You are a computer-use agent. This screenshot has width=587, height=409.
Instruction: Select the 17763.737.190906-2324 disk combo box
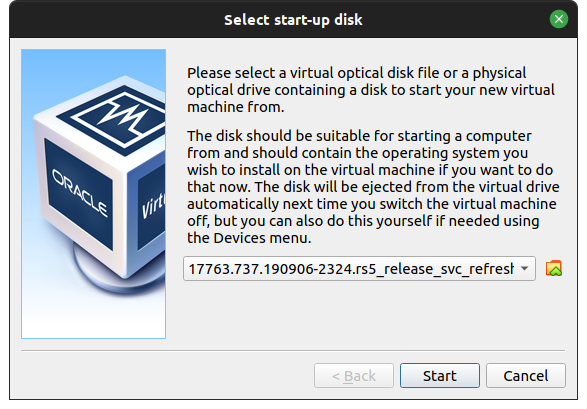coord(359,268)
